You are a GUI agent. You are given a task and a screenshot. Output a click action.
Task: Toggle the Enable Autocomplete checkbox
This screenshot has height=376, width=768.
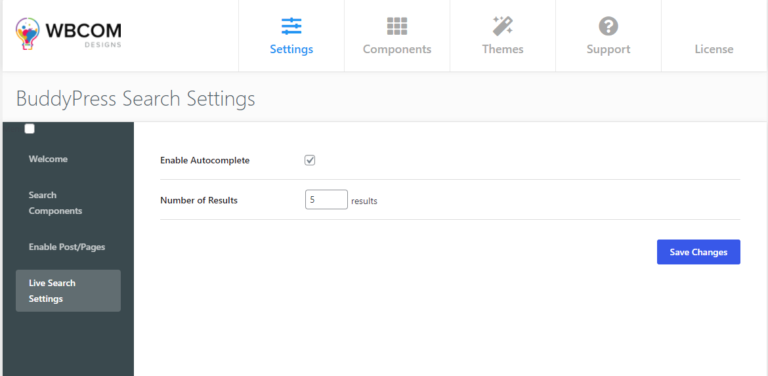coord(310,160)
